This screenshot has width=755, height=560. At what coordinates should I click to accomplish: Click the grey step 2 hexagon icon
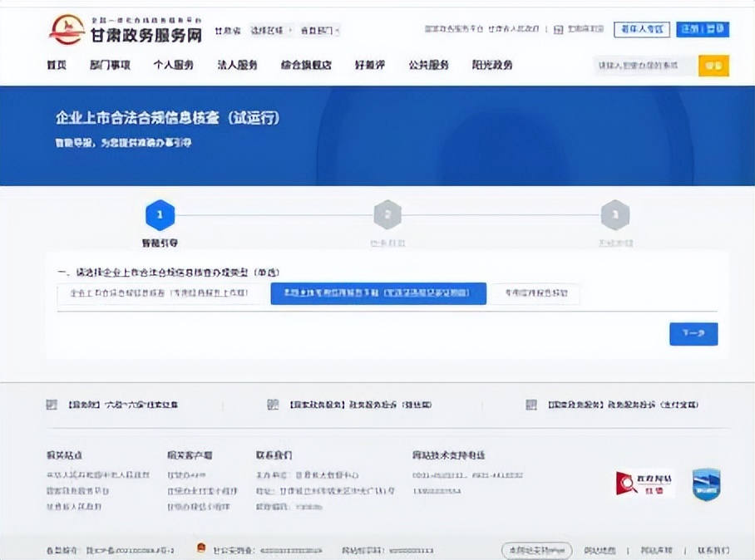(387, 216)
